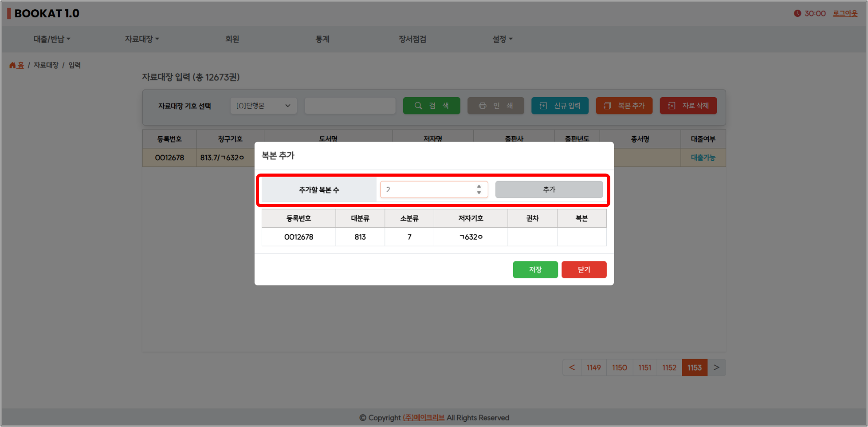Open the 장서점검 menu item
Image resolution: width=868 pixels, height=427 pixels.
pyautogui.click(x=412, y=39)
